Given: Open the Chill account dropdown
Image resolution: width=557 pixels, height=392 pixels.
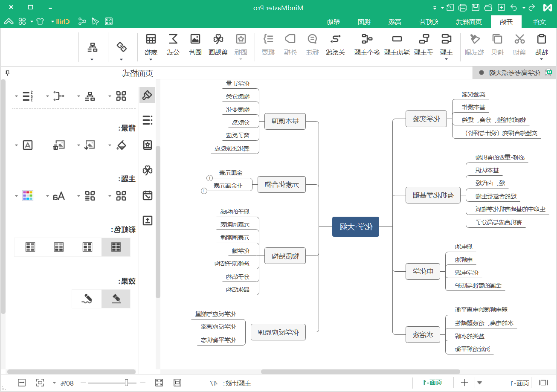Looking at the screenshot, I should (52, 21).
